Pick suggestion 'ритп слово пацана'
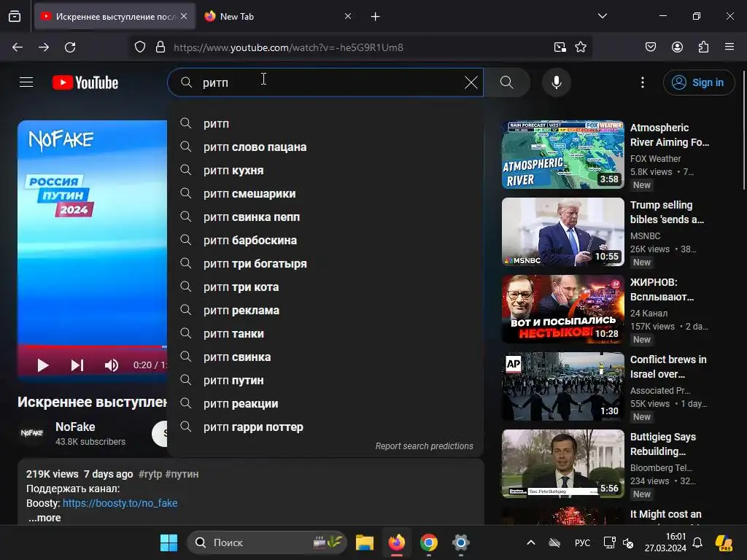This screenshot has height=560, width=747. coord(325,147)
